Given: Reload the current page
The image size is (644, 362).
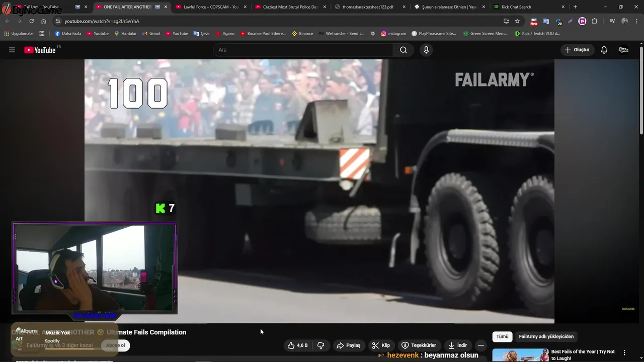Looking at the screenshot, I should tap(31, 21).
